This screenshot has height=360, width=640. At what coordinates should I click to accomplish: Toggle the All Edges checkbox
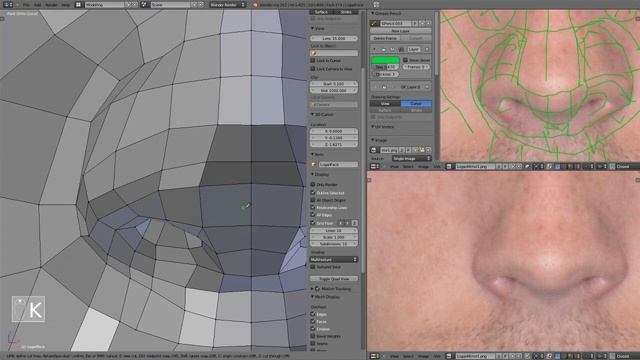coord(313,215)
